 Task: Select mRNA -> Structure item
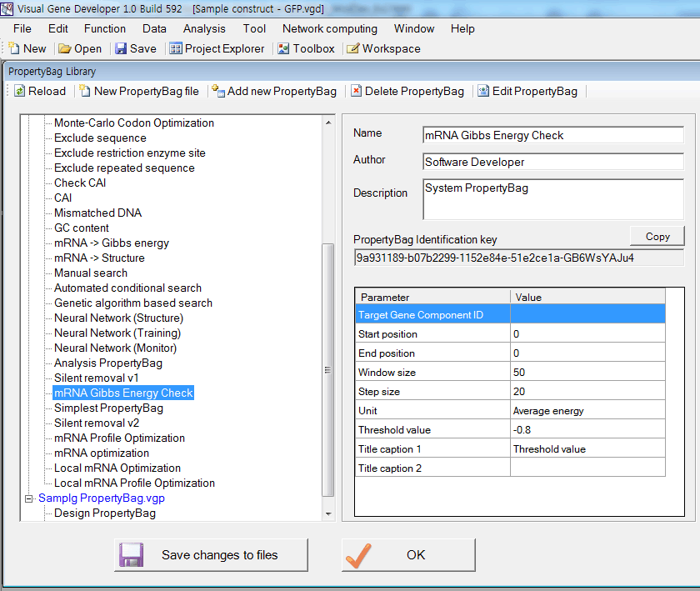tap(99, 258)
